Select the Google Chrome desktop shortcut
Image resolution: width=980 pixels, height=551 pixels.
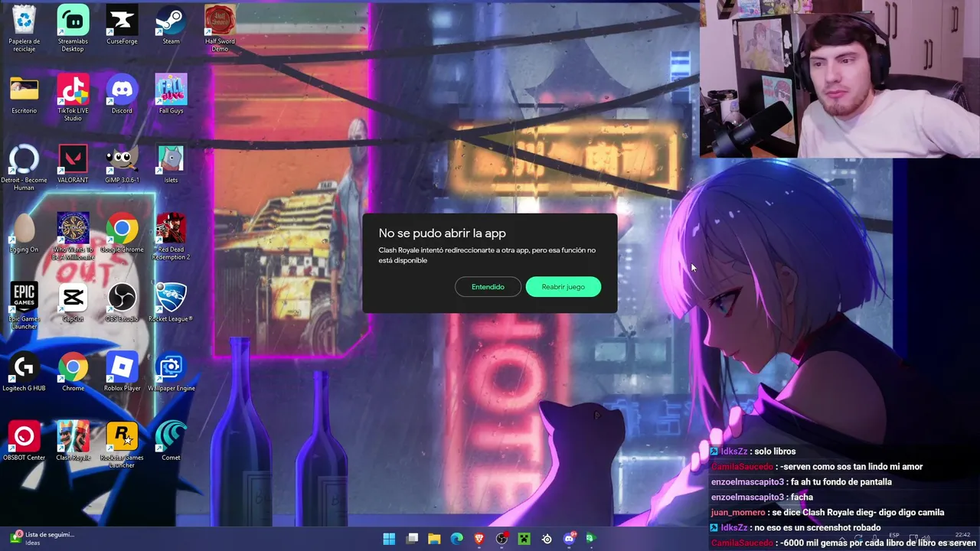point(122,233)
